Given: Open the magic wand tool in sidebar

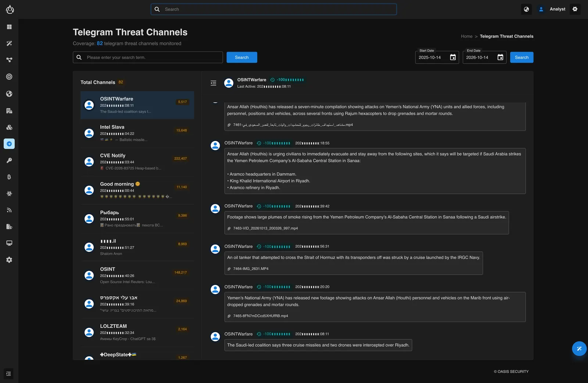Looking at the screenshot, I should (9, 43).
